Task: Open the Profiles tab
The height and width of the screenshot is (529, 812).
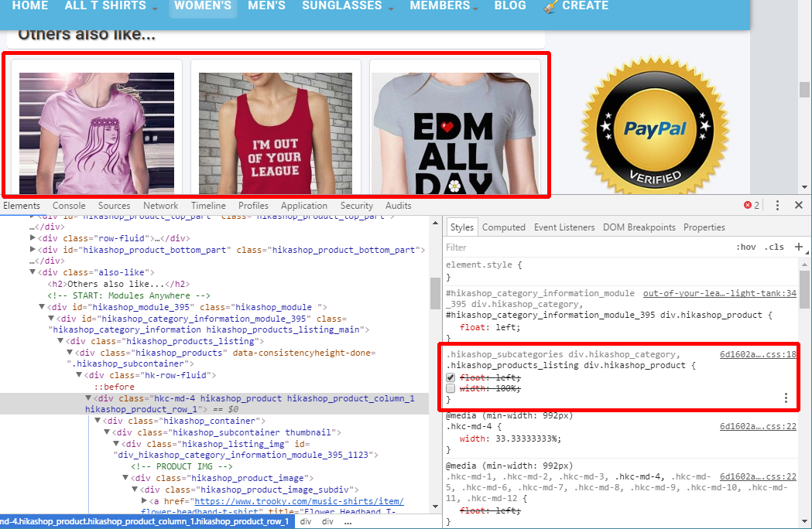Action: pyautogui.click(x=253, y=206)
